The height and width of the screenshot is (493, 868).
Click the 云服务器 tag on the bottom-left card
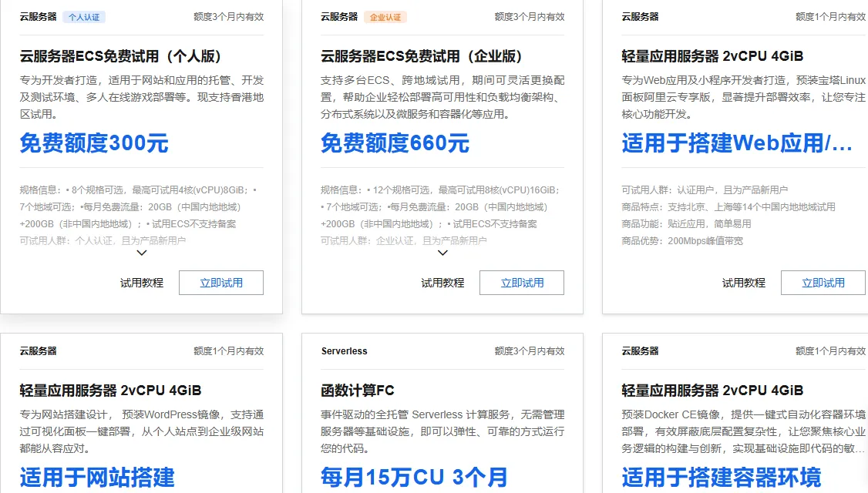tap(37, 351)
